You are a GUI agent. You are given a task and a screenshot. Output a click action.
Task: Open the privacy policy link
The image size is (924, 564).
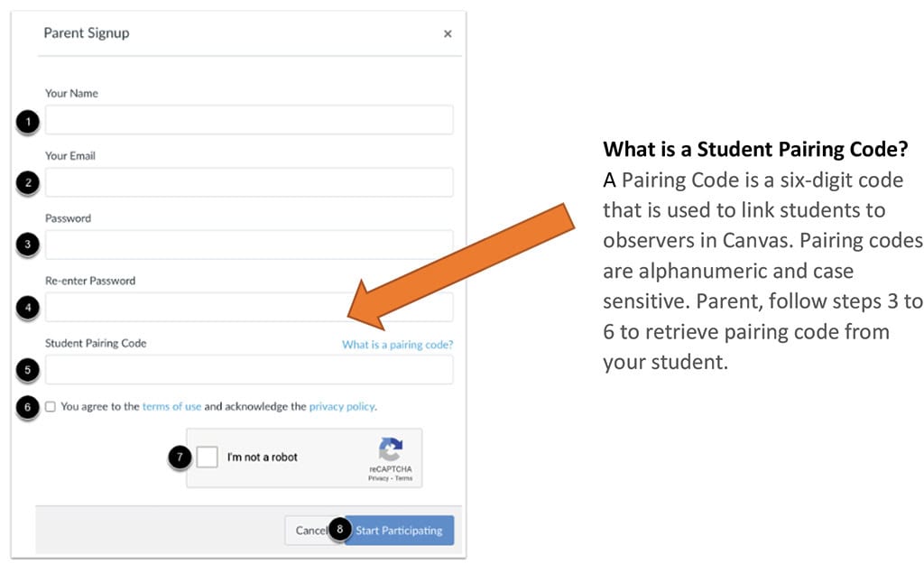pyautogui.click(x=341, y=407)
